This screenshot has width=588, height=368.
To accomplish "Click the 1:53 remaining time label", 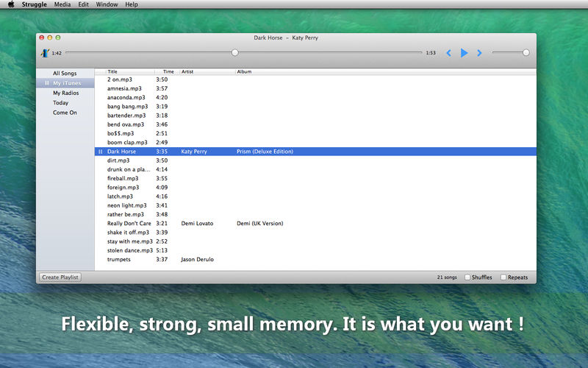I will pyautogui.click(x=431, y=53).
